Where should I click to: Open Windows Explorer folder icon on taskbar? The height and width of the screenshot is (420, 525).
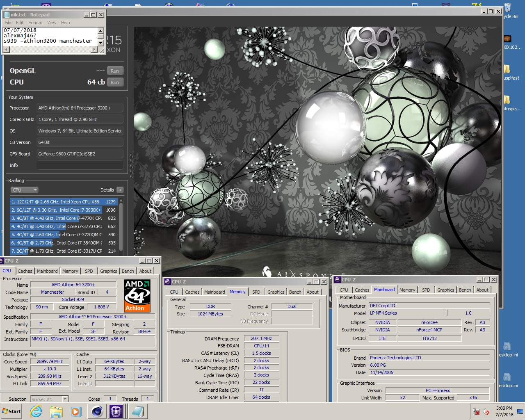point(56,411)
